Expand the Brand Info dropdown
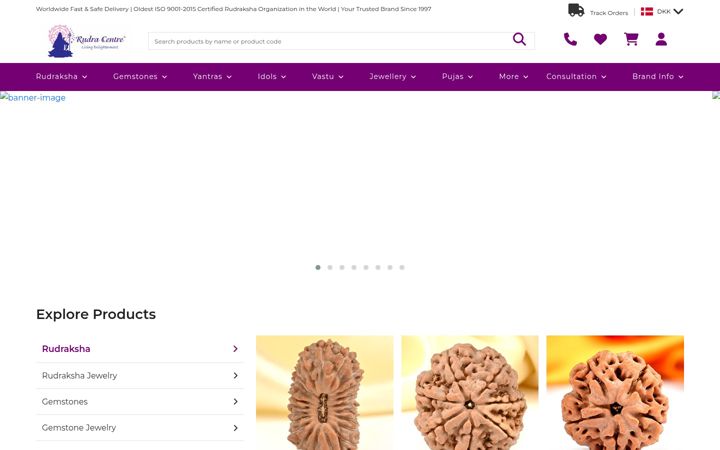The width and height of the screenshot is (720, 450). tap(658, 77)
